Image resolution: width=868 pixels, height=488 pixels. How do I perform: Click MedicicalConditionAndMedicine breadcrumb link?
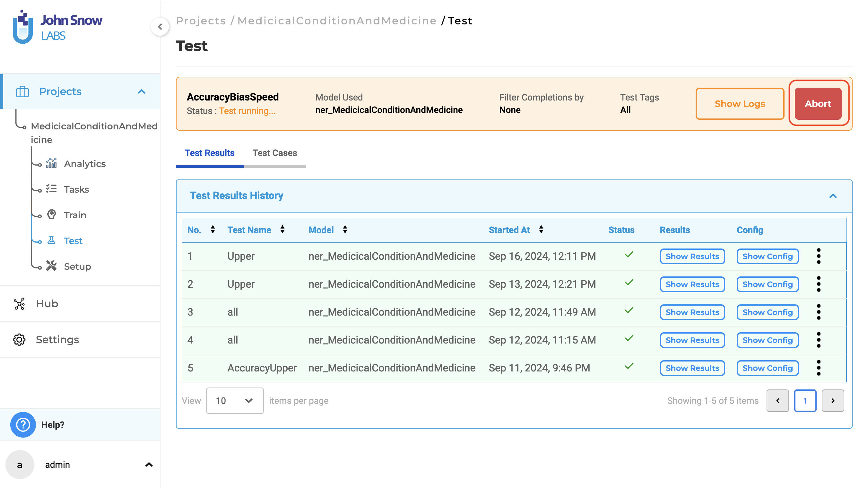pos(337,21)
